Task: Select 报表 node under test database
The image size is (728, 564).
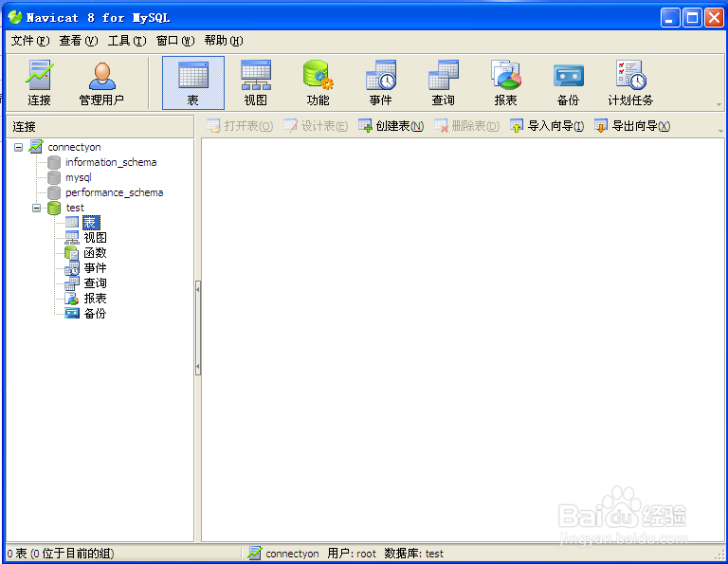Action: pyautogui.click(x=95, y=299)
